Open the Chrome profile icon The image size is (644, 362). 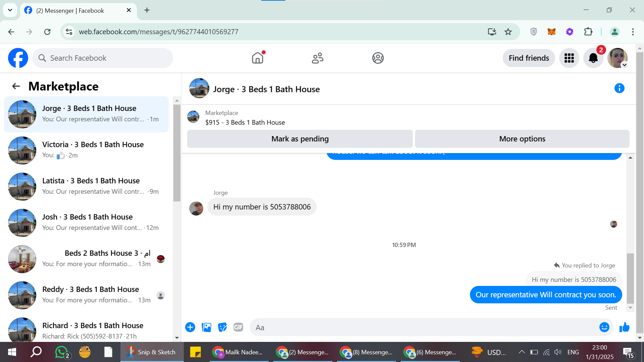pyautogui.click(x=614, y=32)
